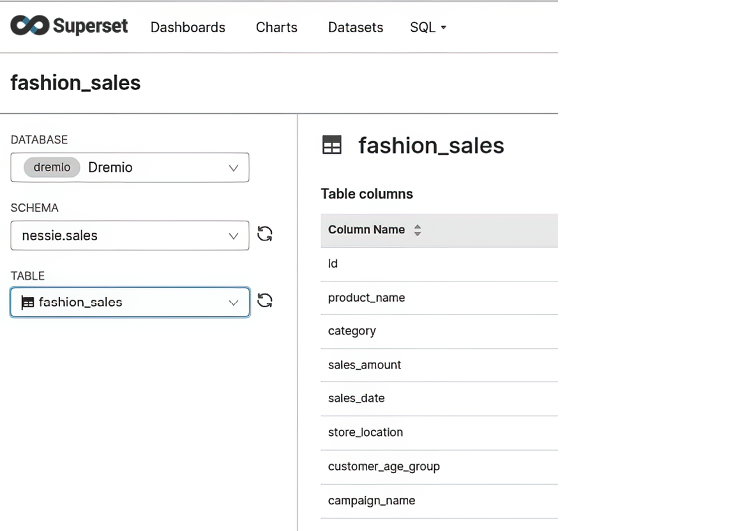
Task: Go to the Charts menu
Action: [x=276, y=28]
